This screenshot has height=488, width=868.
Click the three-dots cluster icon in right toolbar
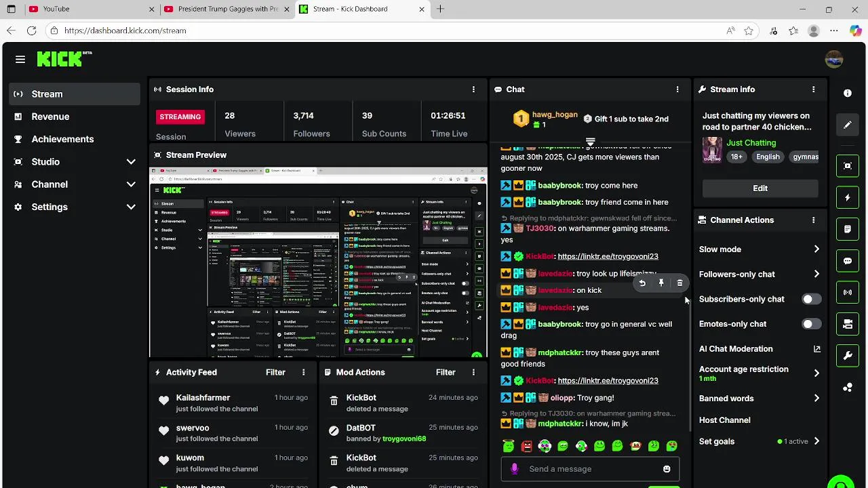pyautogui.click(x=848, y=388)
